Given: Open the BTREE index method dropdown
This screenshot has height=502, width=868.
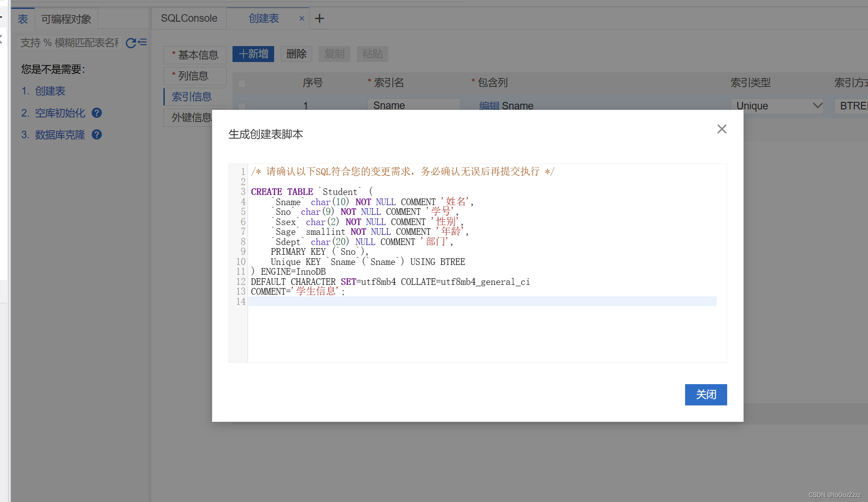Looking at the screenshot, I should pos(852,106).
